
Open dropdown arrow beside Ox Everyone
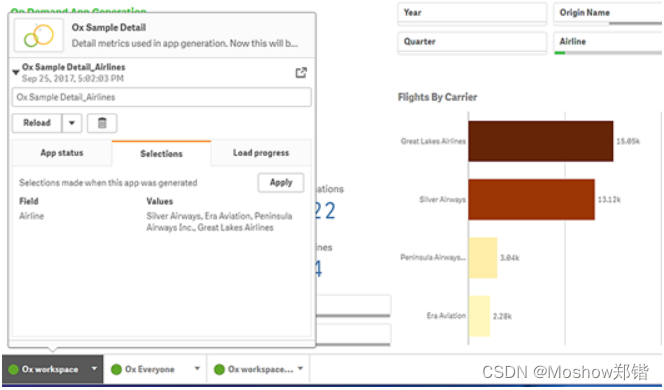coord(197,369)
